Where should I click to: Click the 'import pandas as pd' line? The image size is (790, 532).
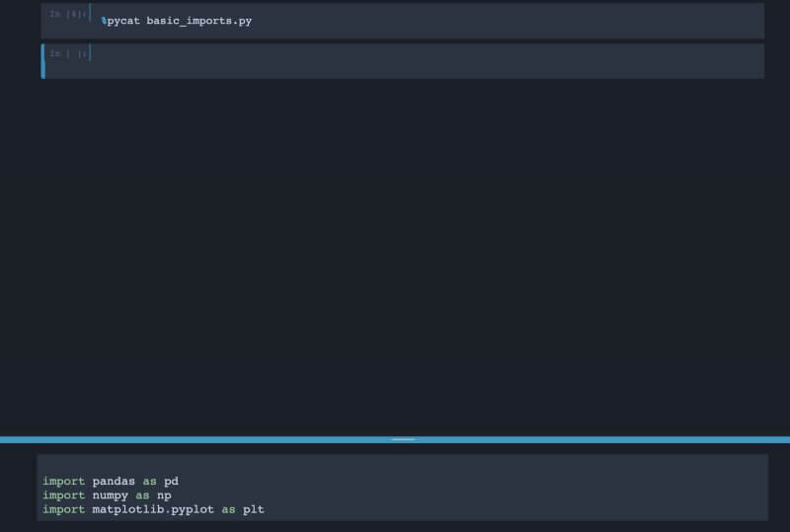click(110, 482)
